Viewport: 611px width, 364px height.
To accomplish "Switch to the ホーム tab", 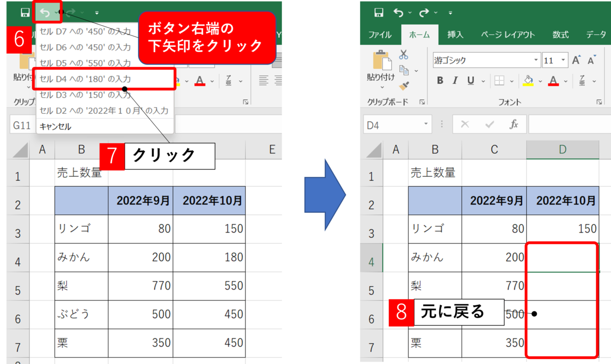I will [419, 34].
